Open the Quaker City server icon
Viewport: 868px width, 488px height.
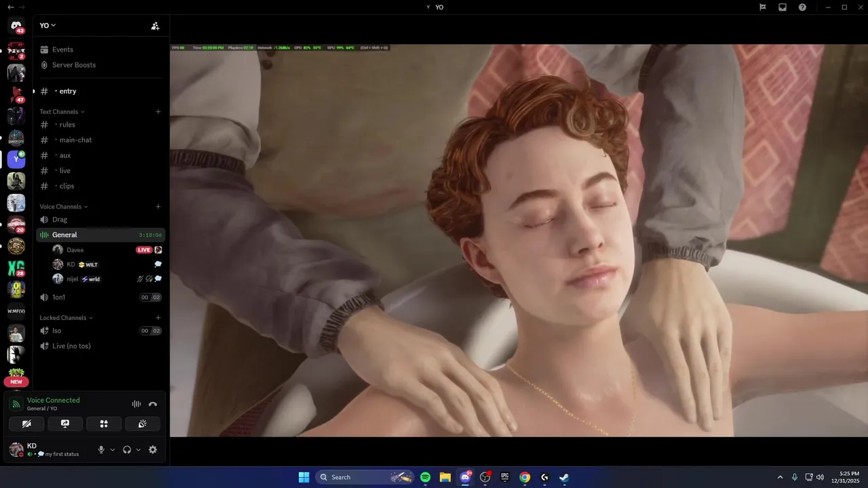pyautogui.click(x=16, y=138)
